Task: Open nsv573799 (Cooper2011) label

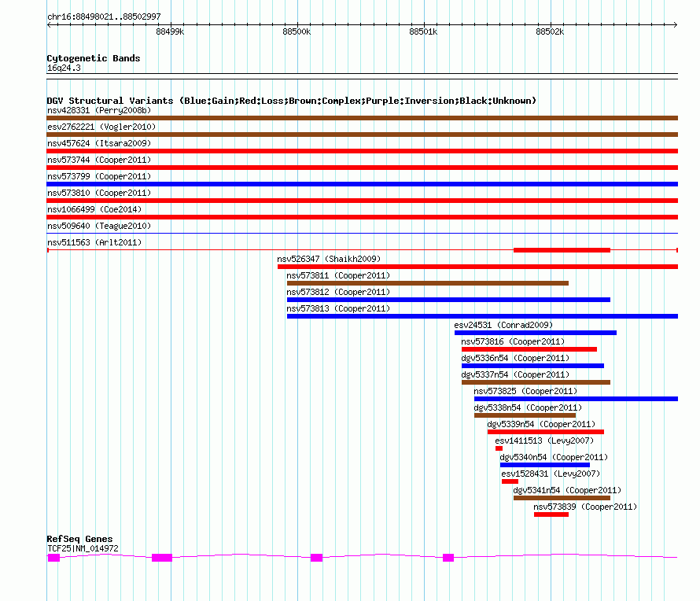Action: [x=99, y=176]
